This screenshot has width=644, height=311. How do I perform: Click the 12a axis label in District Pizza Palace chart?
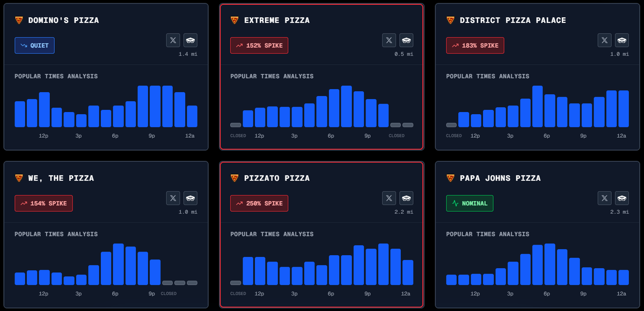(x=621, y=136)
